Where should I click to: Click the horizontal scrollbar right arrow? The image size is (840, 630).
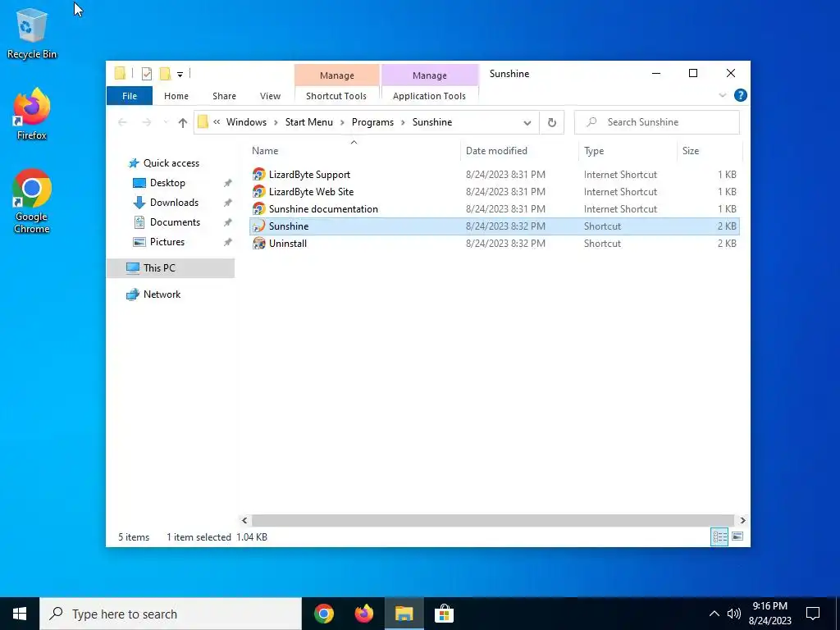[742, 520]
